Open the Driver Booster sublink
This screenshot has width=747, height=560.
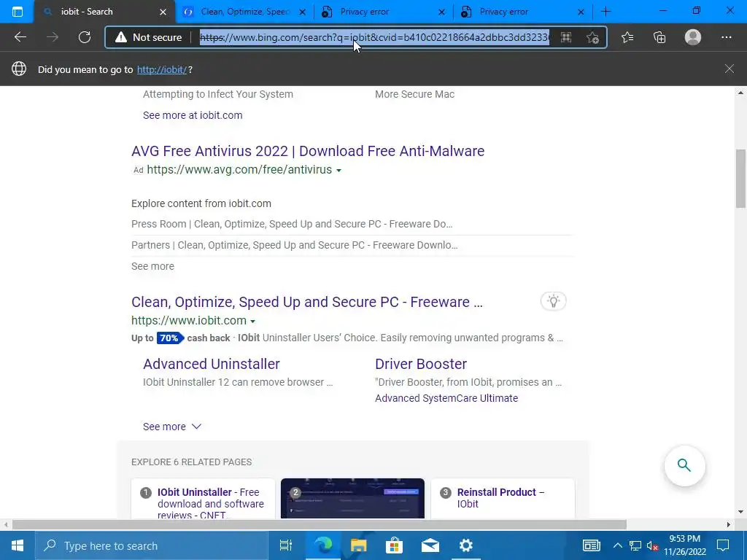[421, 364]
